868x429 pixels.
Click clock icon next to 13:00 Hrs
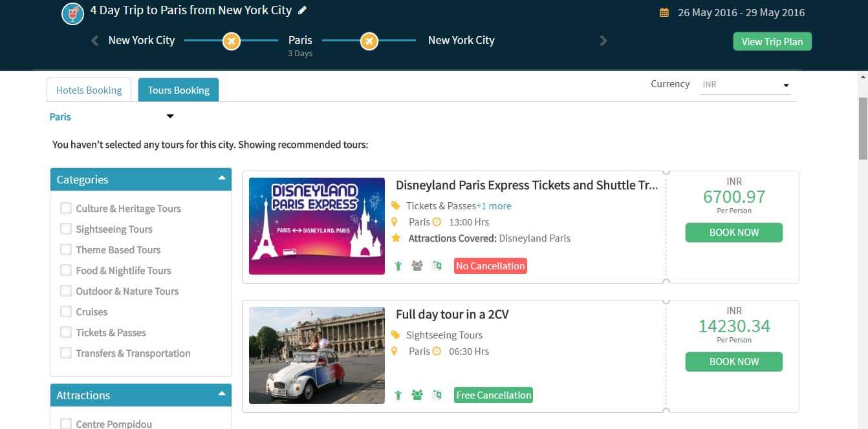point(437,222)
